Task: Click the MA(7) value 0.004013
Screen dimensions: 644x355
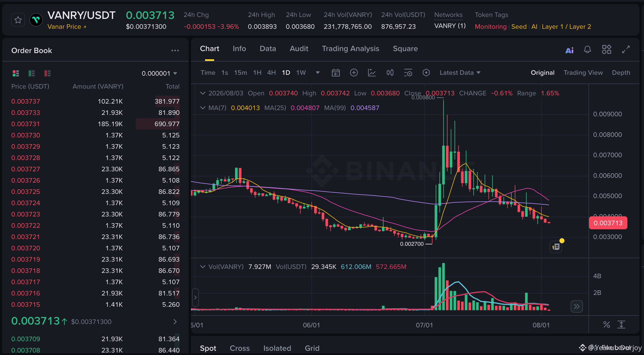Action: click(245, 108)
